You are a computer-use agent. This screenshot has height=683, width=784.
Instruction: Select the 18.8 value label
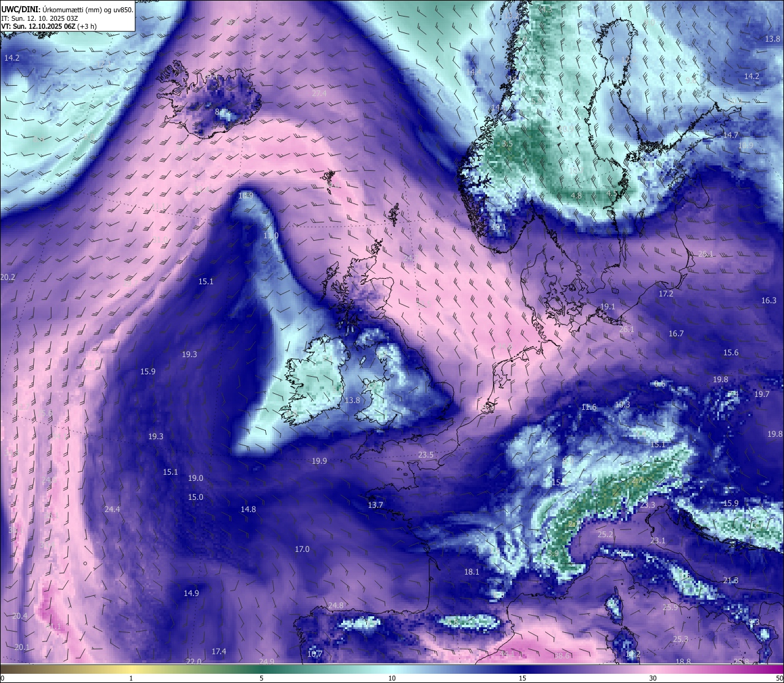[683, 662]
